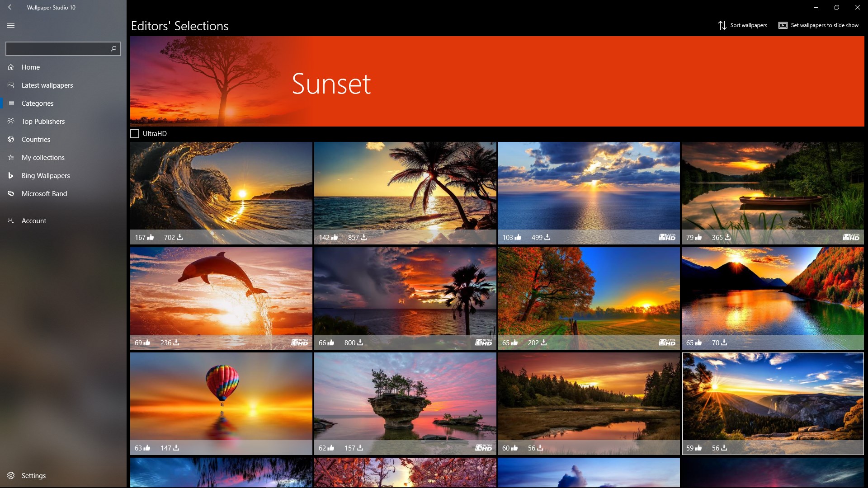
Task: Like the jumping dolphin wallpaper
Action: coord(147,343)
